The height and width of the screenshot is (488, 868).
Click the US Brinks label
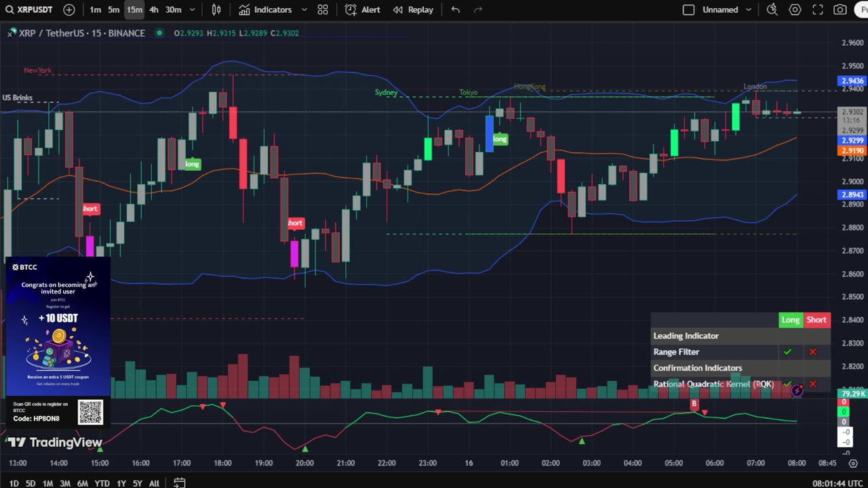click(18, 98)
